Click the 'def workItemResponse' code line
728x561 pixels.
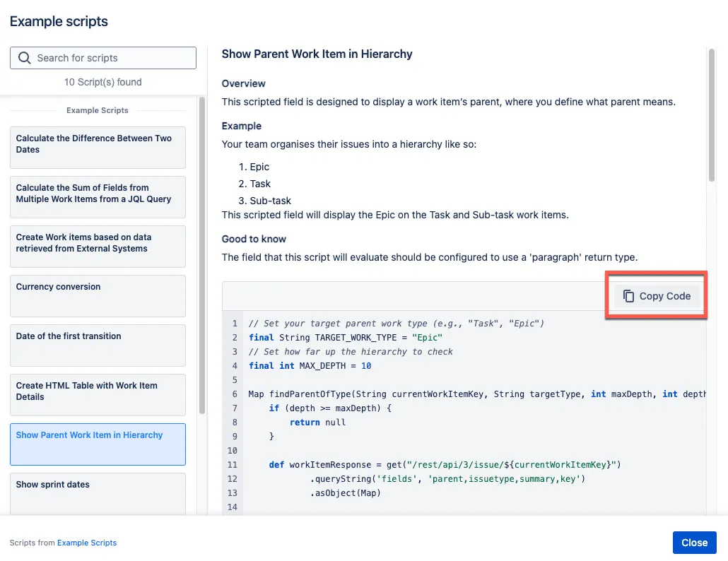(x=445, y=464)
